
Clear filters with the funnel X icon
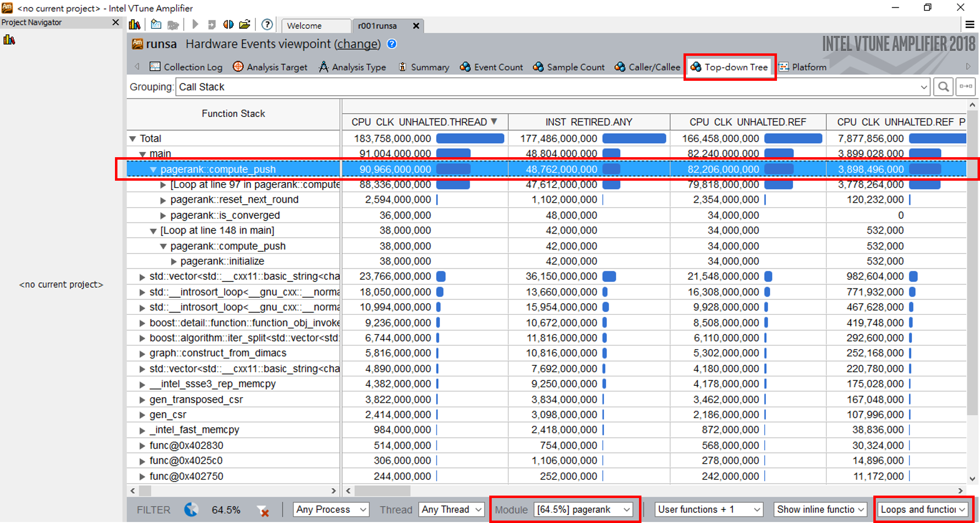[x=263, y=511]
